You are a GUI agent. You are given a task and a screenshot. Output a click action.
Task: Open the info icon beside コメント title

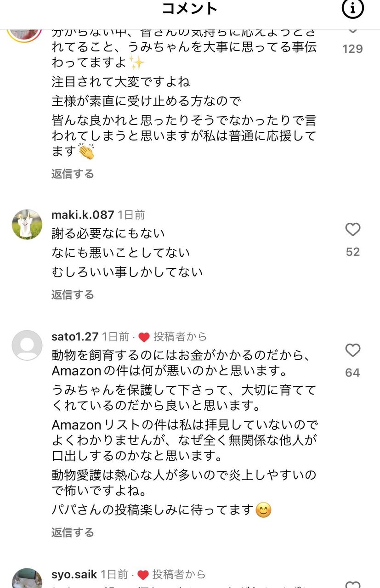click(x=353, y=8)
